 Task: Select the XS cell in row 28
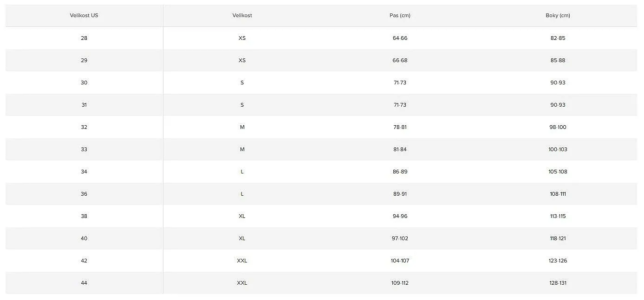(242, 38)
